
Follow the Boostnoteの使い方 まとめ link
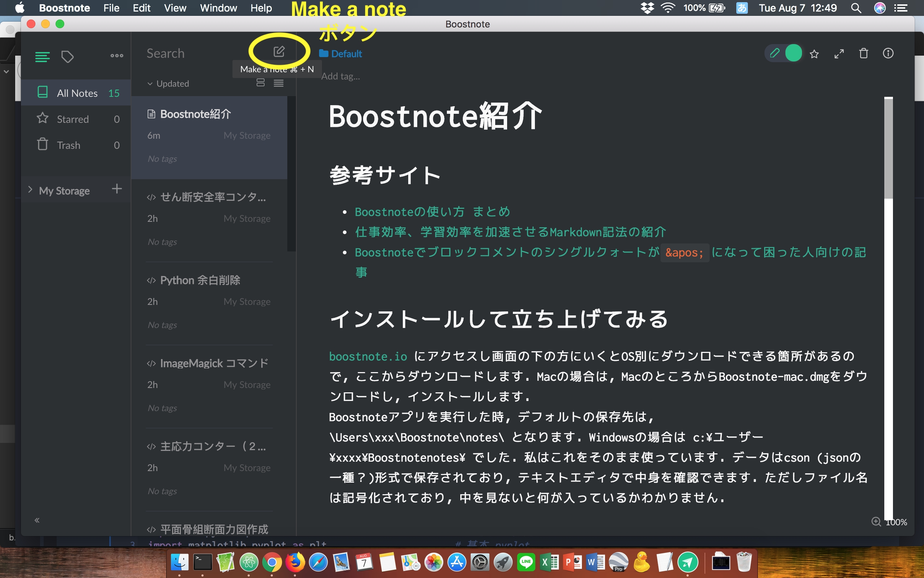(x=432, y=212)
